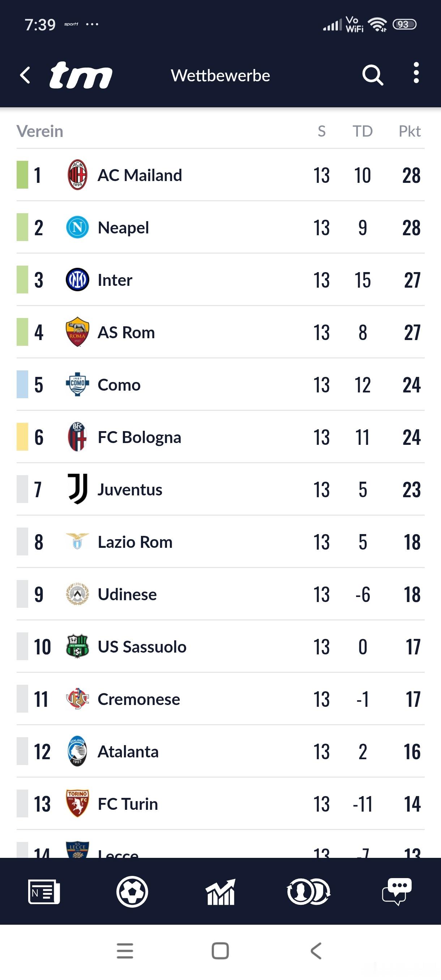Tap the Juventus logo
The width and height of the screenshot is (441, 980).
(x=77, y=489)
